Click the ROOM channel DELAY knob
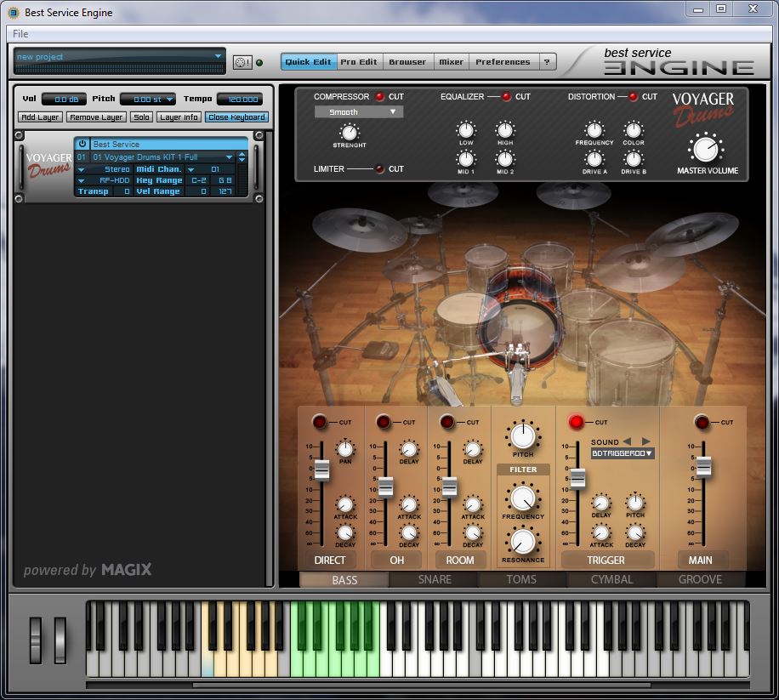This screenshot has width=779, height=700. [473, 449]
